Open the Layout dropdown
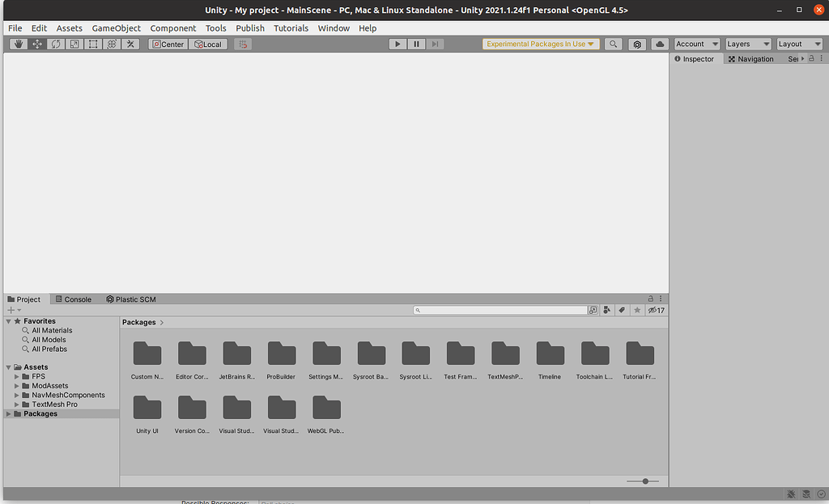The height and width of the screenshot is (504, 829). 799,44
